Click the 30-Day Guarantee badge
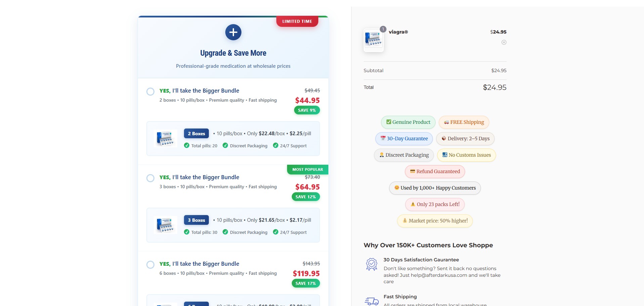644x306 pixels. pos(404,139)
